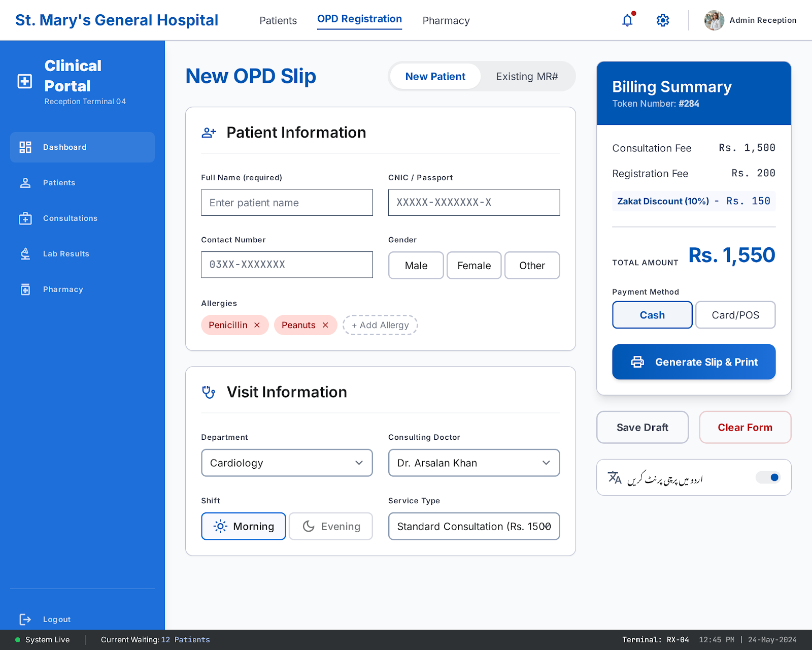Open the Consulting Doctor dropdown
This screenshot has height=650, width=812.
tap(474, 463)
